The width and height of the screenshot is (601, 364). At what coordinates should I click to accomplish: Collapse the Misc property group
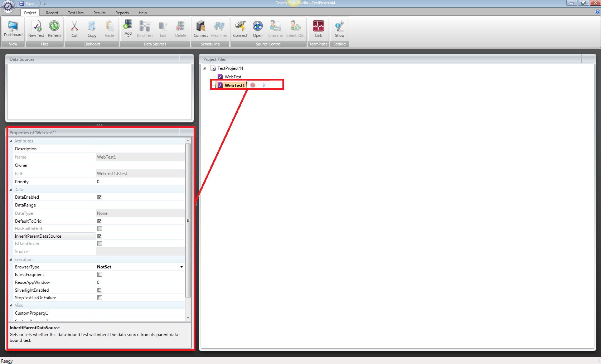(x=11, y=305)
